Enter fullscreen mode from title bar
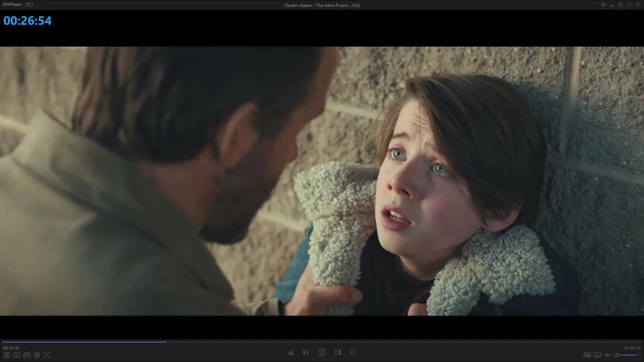This screenshot has height=362, width=644. [629, 5]
